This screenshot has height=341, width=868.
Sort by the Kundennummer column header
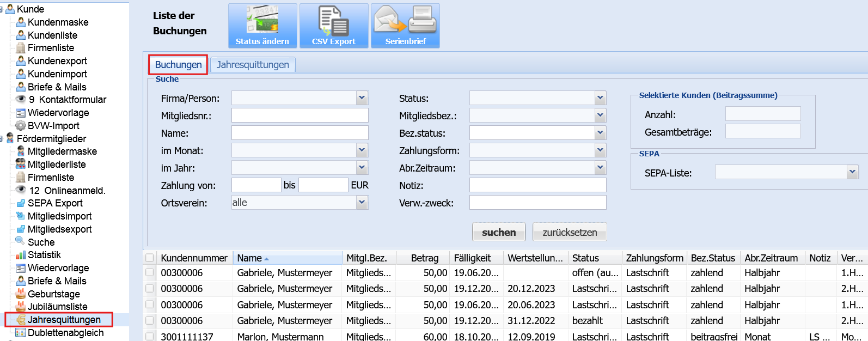tap(194, 258)
